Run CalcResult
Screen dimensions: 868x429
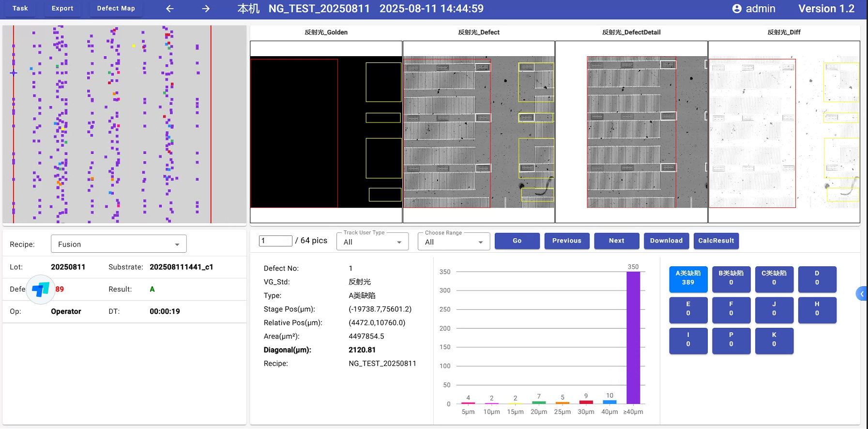point(716,241)
